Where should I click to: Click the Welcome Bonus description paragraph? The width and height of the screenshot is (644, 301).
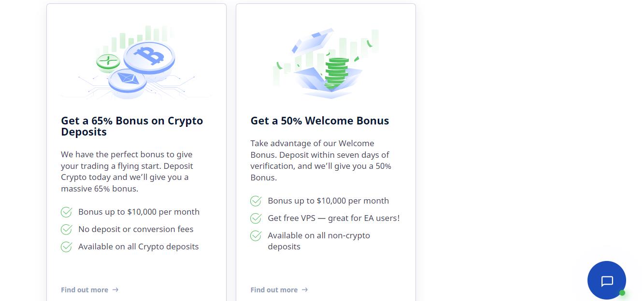[x=321, y=160]
